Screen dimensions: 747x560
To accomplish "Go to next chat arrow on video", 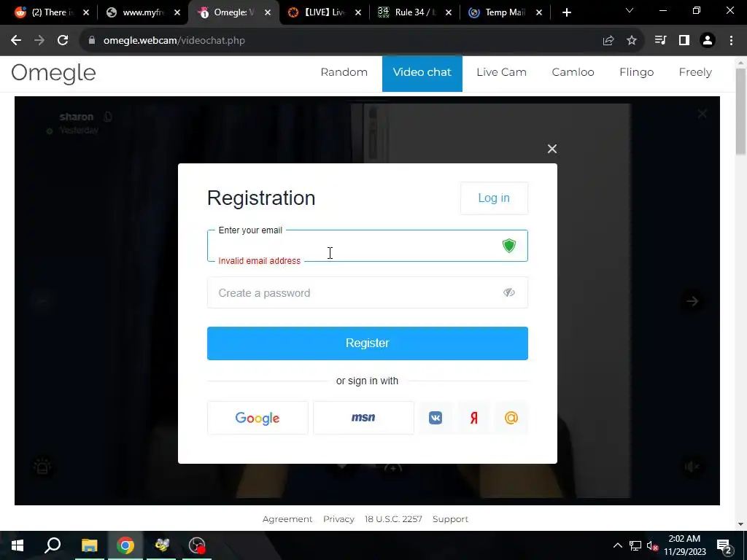I will click(692, 301).
